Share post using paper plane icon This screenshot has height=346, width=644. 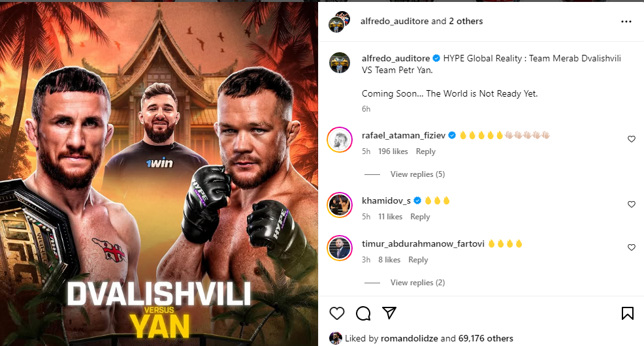pos(389,313)
